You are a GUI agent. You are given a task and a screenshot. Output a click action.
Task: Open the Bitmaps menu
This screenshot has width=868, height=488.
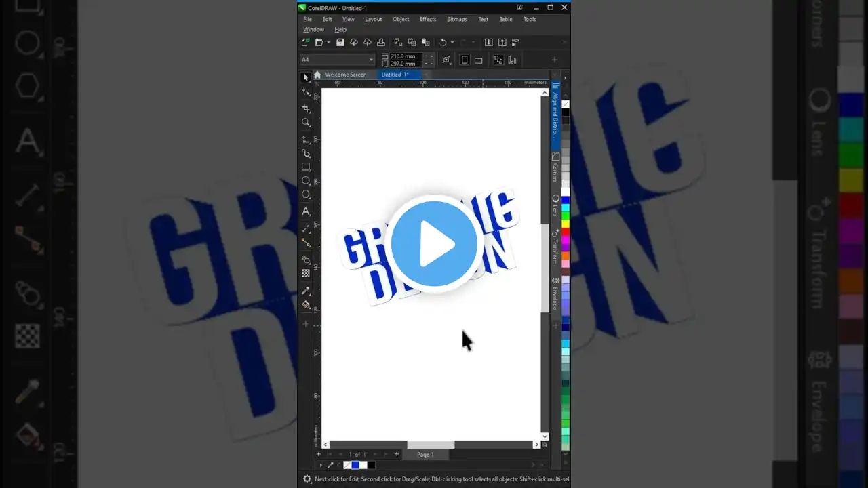pyautogui.click(x=457, y=19)
